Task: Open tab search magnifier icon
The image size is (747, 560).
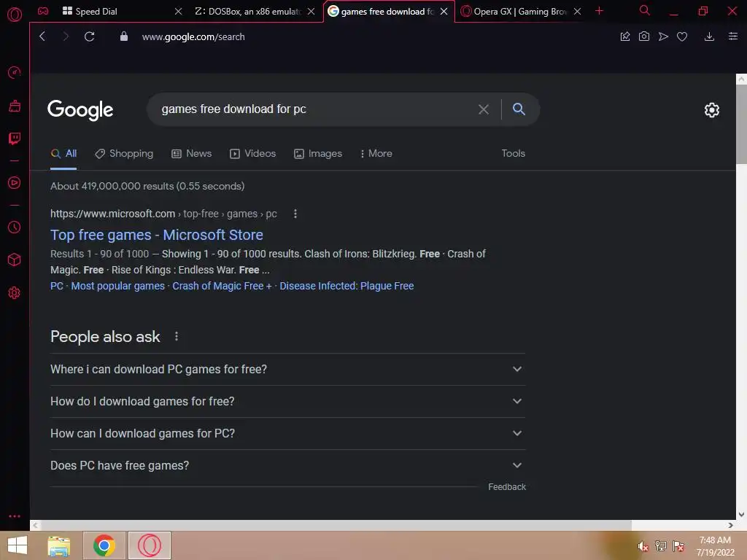Action: click(x=645, y=10)
